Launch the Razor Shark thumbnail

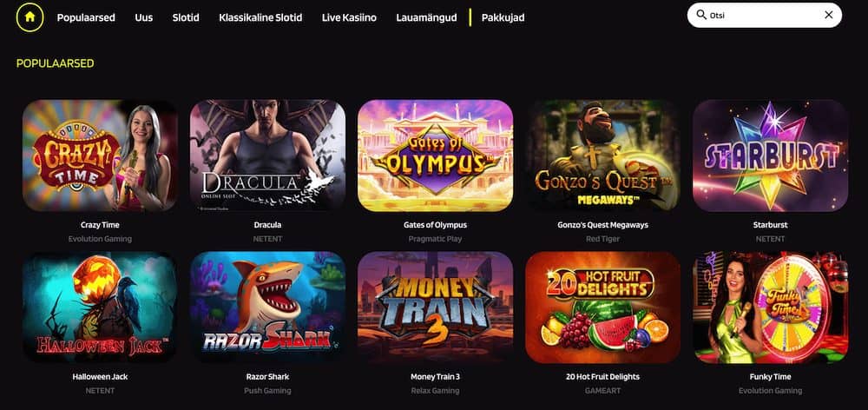click(267, 307)
